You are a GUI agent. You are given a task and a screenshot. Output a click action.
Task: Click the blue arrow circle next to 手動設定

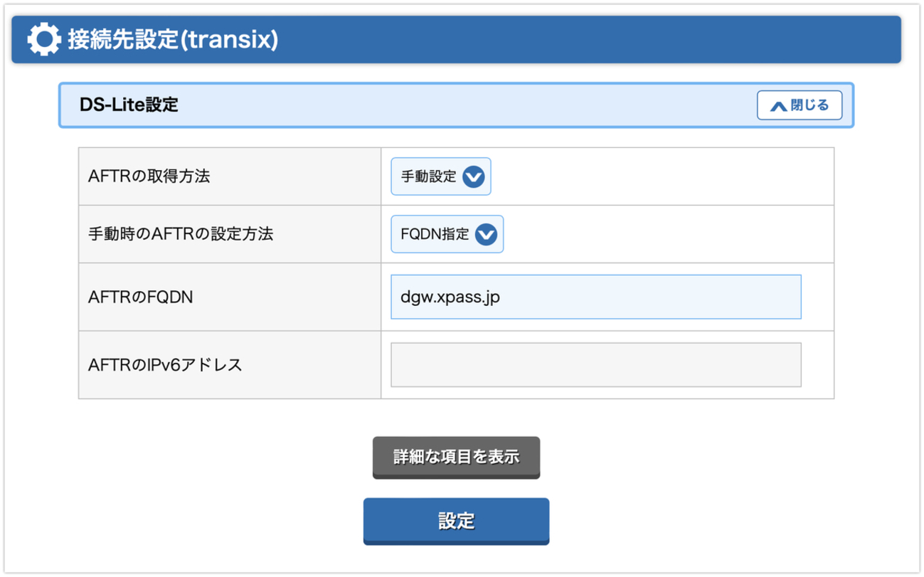[474, 176]
